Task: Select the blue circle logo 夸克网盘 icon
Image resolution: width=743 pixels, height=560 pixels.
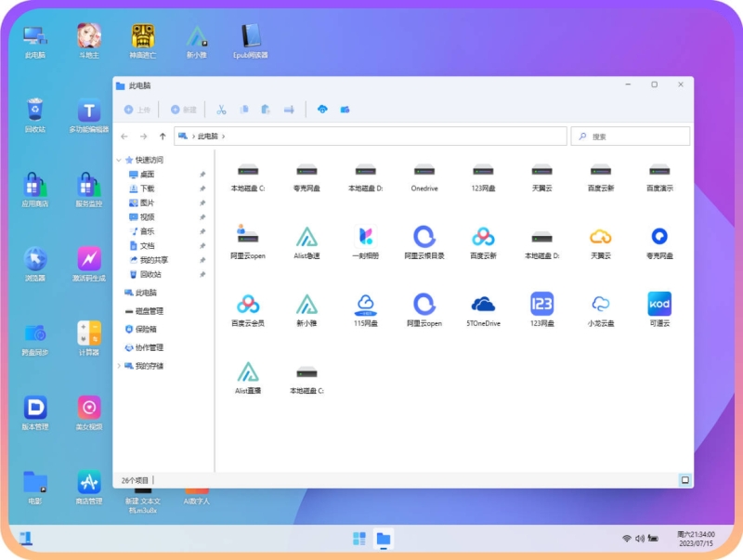Action: pyautogui.click(x=659, y=242)
